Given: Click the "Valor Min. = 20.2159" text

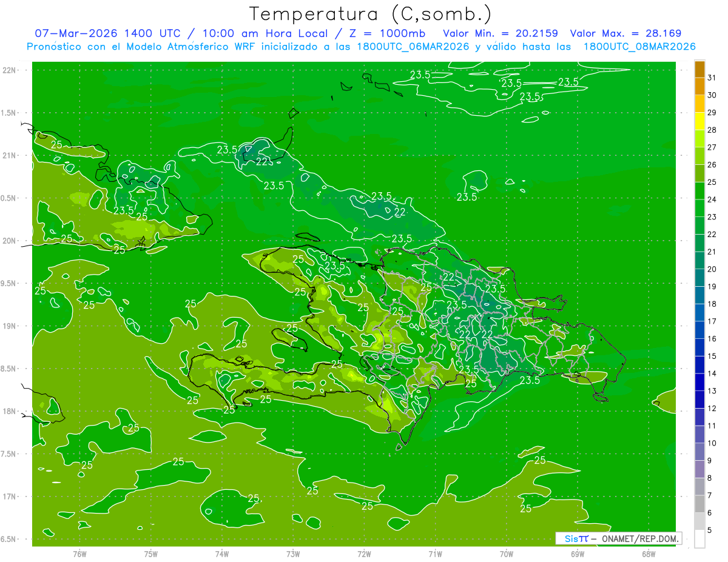Looking at the screenshot, I should point(500,33).
